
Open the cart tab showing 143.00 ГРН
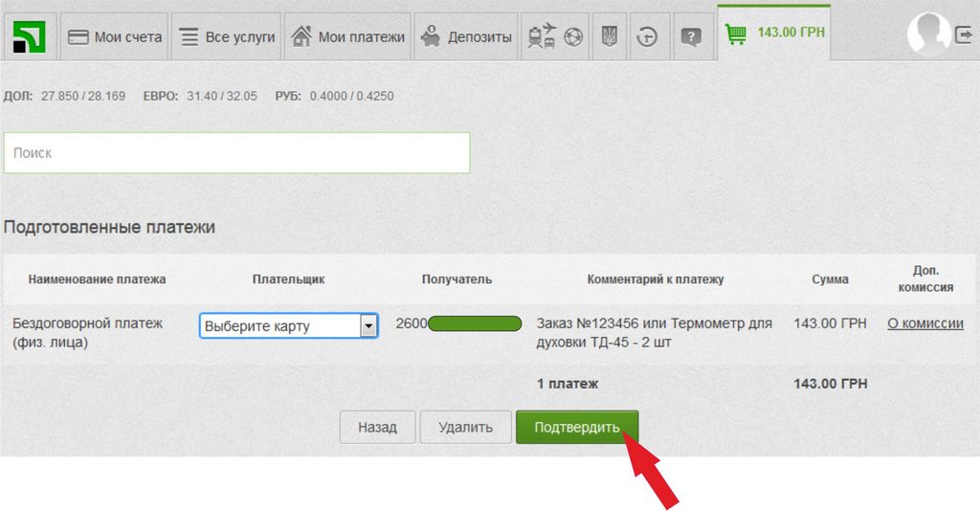click(x=773, y=33)
